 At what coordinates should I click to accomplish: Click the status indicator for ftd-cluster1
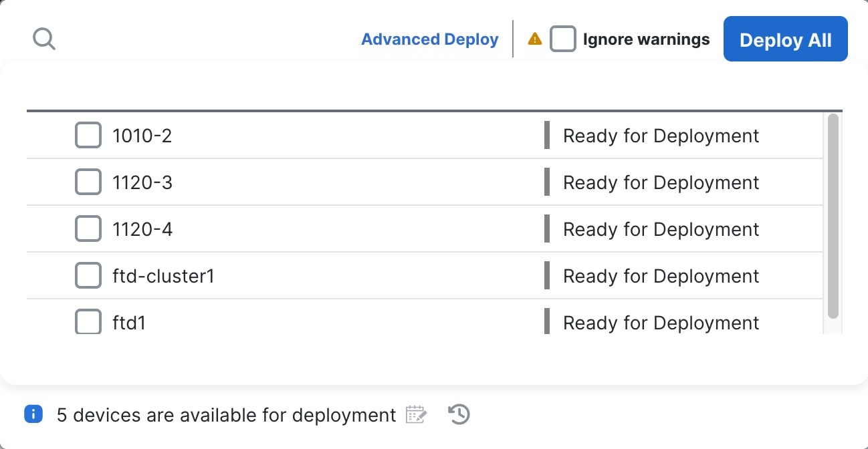(548, 275)
